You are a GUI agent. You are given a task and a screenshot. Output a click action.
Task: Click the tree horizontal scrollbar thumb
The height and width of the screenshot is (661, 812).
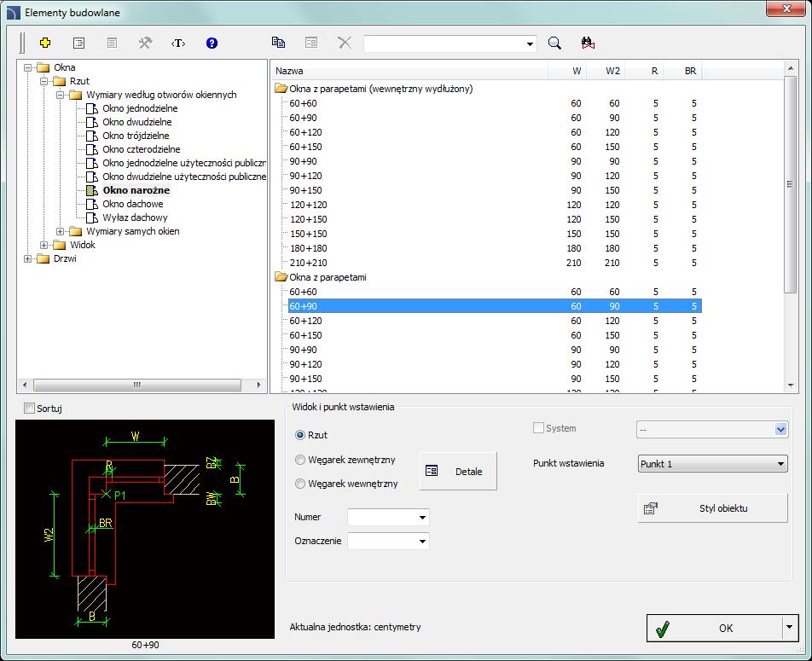[x=137, y=385]
